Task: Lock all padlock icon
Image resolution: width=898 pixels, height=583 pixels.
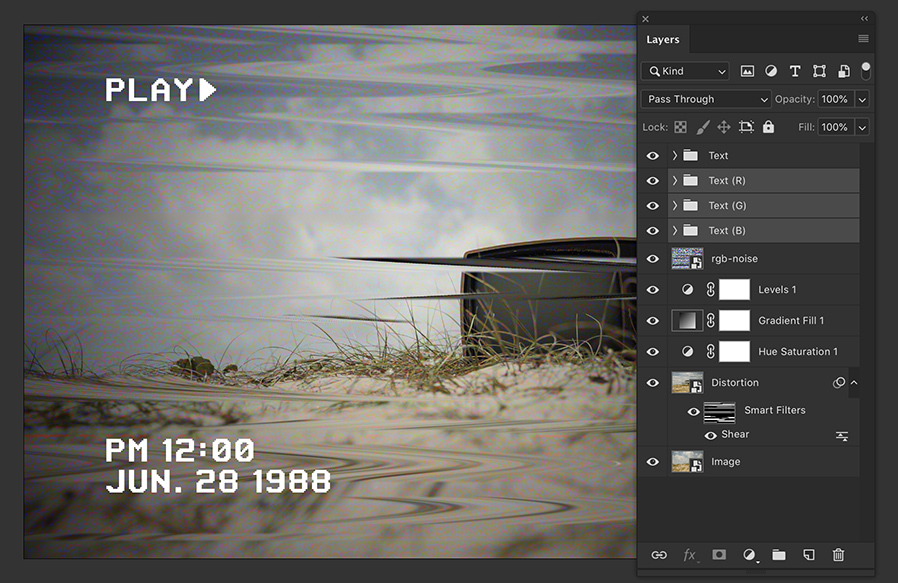Action: (769, 127)
